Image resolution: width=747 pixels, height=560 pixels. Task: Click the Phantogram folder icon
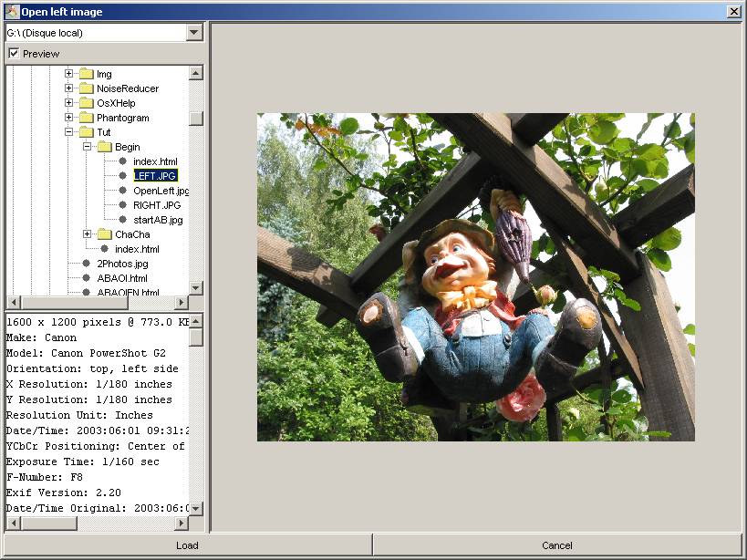pos(87,118)
